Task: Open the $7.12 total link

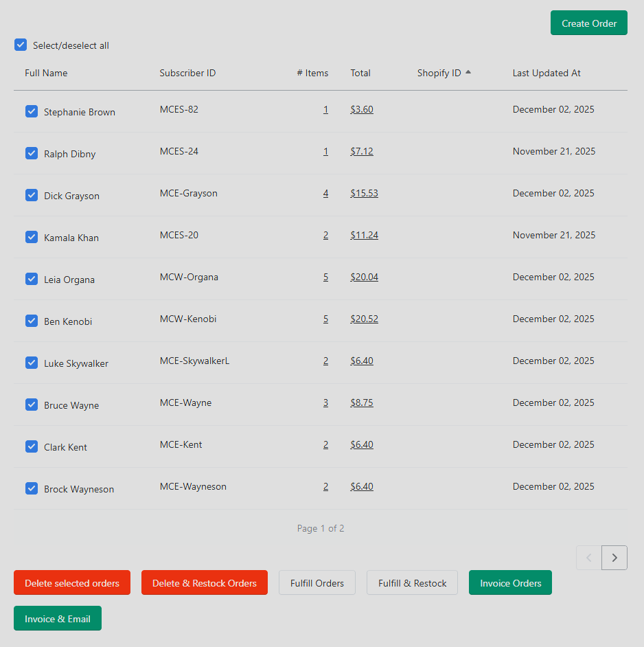Action: [362, 151]
